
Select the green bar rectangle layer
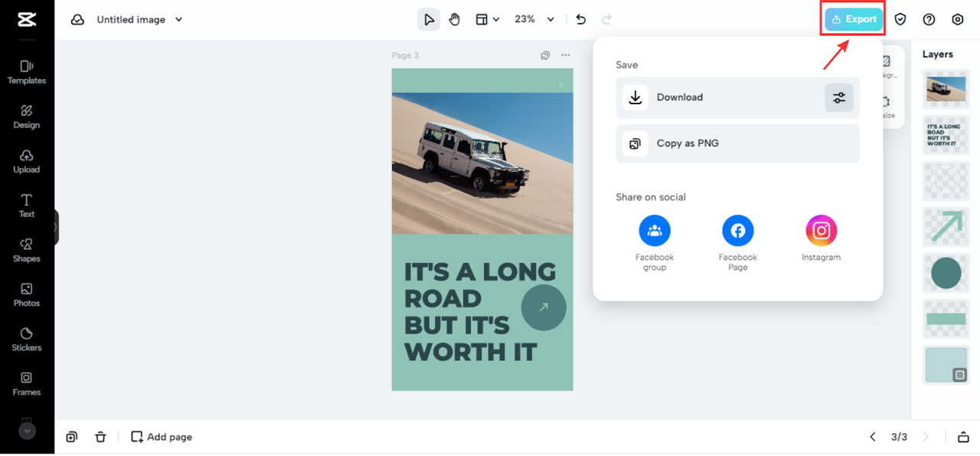pos(946,319)
